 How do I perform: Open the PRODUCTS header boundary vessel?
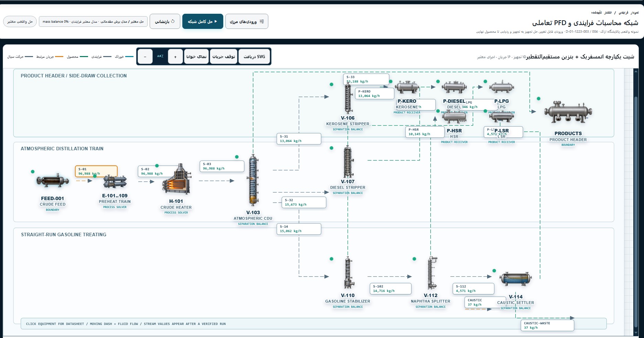(568, 112)
